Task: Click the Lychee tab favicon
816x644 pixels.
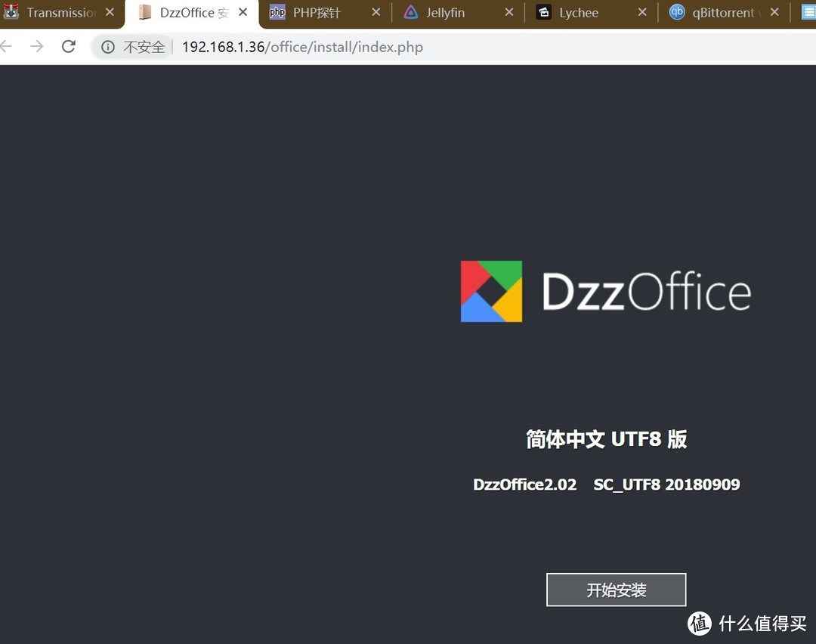Action: click(x=544, y=12)
